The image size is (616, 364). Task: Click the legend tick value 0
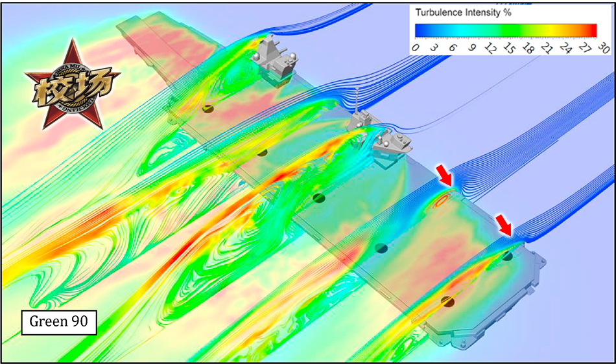click(416, 47)
